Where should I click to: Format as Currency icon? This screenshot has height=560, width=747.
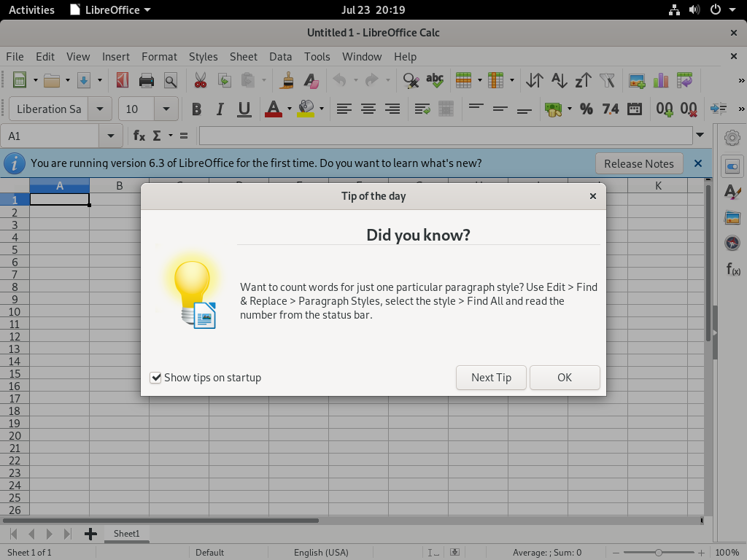tap(553, 109)
